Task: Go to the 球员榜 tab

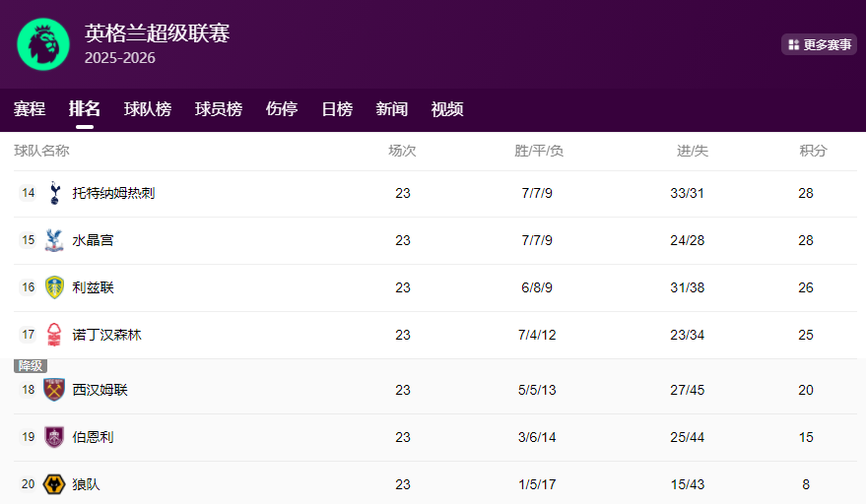Action: point(219,109)
